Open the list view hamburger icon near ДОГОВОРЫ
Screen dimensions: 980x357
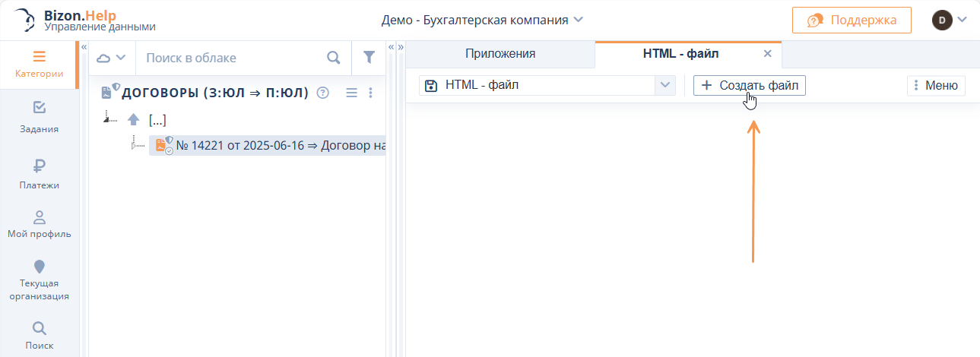click(351, 93)
